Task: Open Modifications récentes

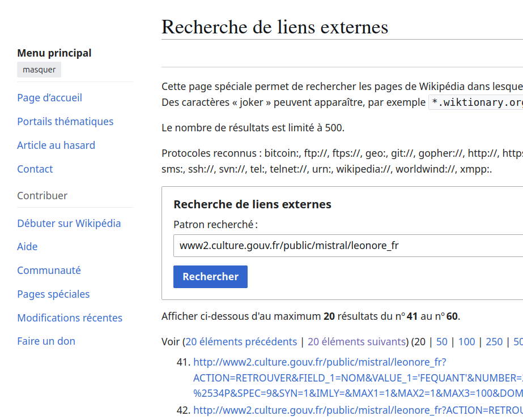Action: (x=70, y=318)
